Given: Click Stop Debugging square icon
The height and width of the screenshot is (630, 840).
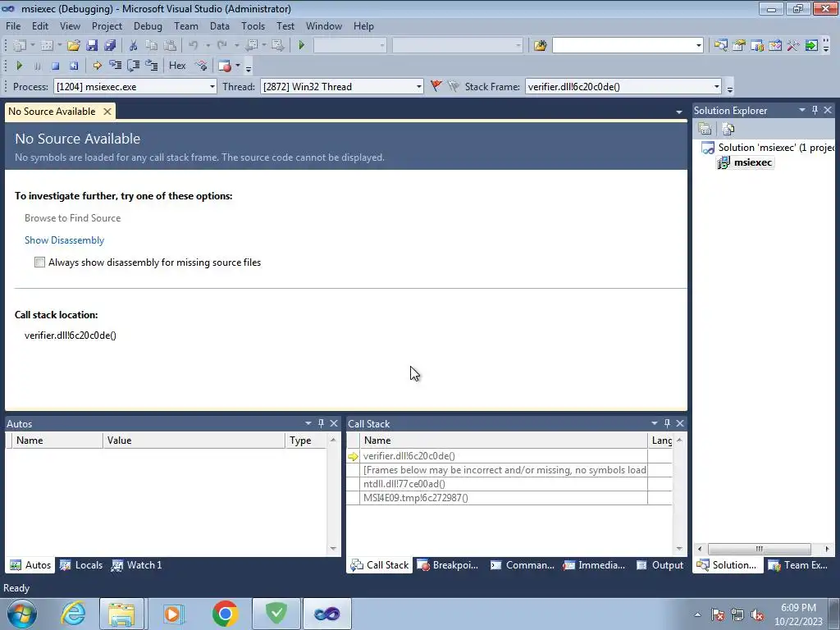Looking at the screenshot, I should (55, 66).
